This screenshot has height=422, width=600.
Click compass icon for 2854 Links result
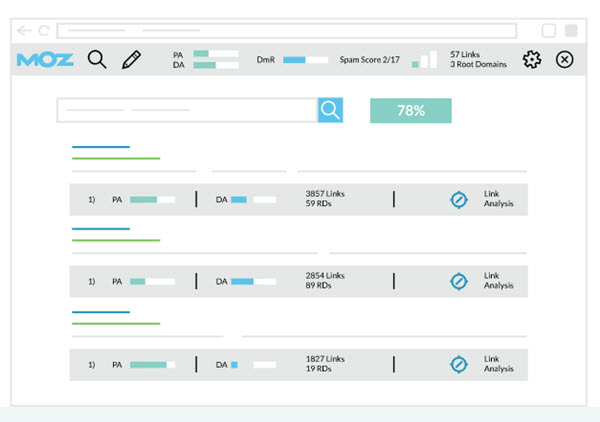point(458,281)
